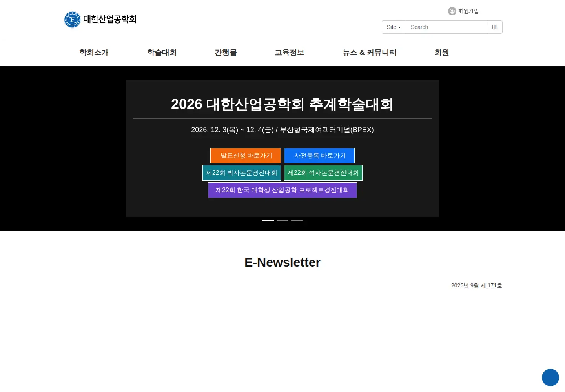Click the 2026 대한산업공학회 추계학술대회 heading

282,104
